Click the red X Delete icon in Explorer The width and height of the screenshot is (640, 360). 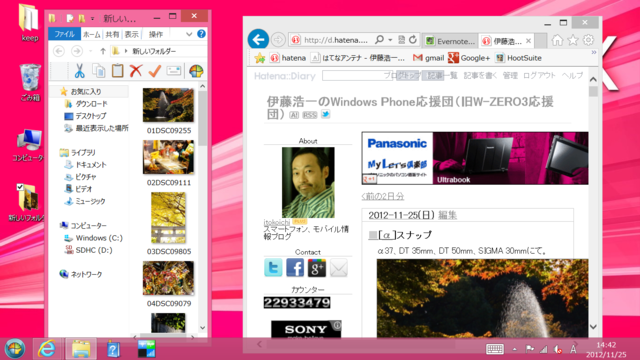136,71
